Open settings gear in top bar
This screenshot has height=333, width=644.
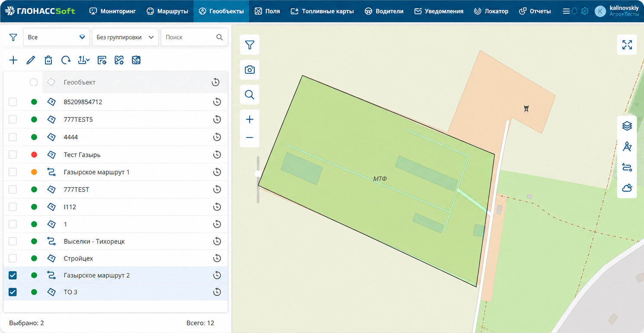(585, 11)
